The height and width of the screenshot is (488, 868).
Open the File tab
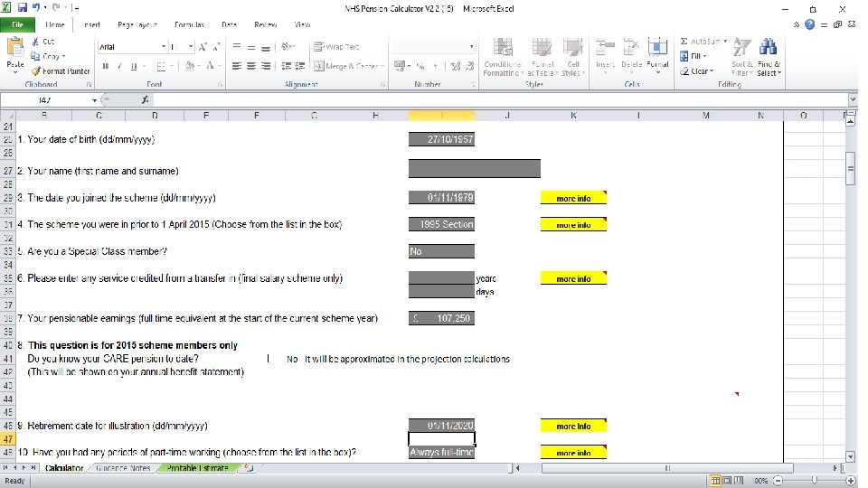point(18,25)
